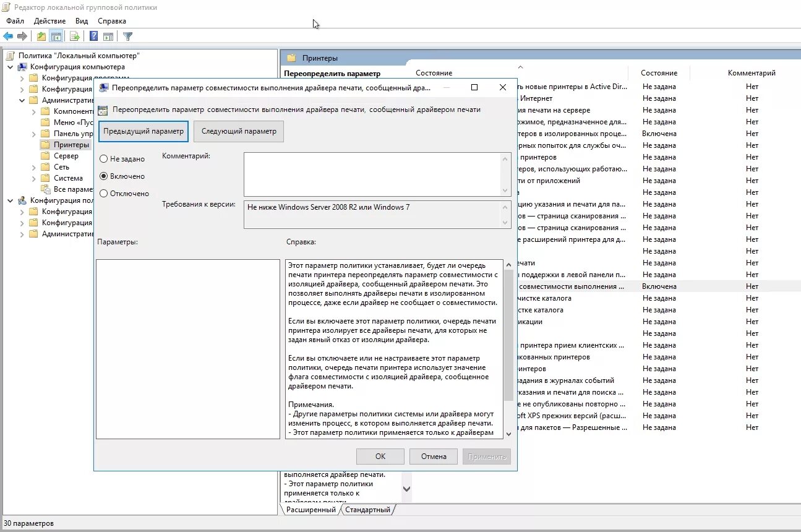This screenshot has width=801, height=532.
Task: Collapse the Конфигурация компьютера tree node
Action: click(x=11, y=67)
